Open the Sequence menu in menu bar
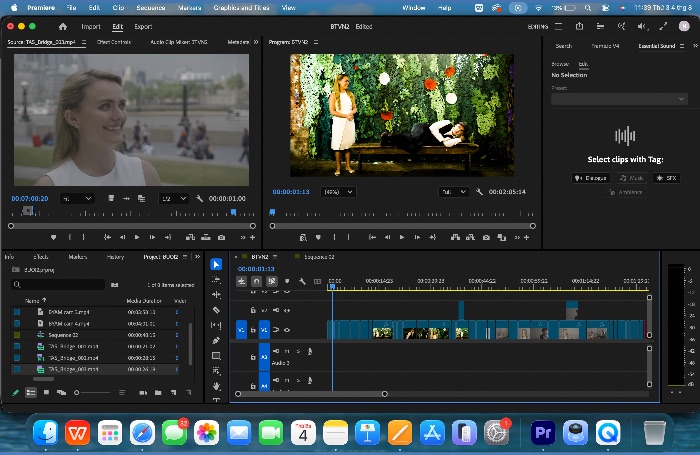Image resolution: width=700 pixels, height=455 pixels. coord(150,8)
